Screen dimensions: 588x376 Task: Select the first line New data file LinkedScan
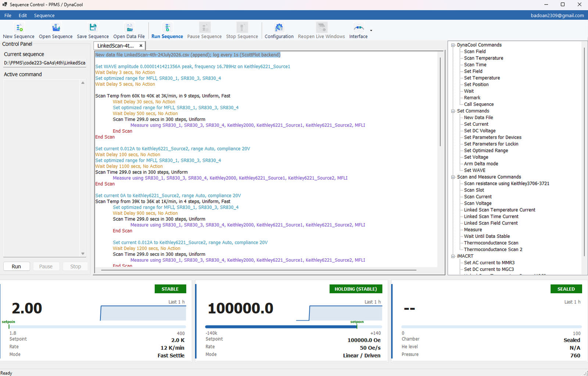[188, 55]
